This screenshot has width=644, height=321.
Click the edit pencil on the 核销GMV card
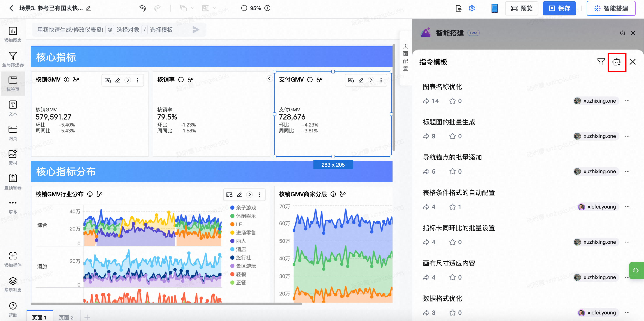click(118, 80)
